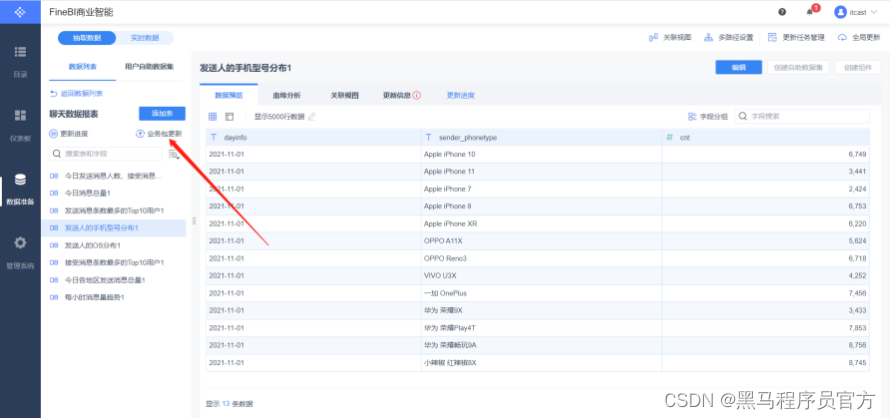891x419 pixels.
Task: Open the 数据准备 data preparation section
Action: pyautogui.click(x=20, y=189)
